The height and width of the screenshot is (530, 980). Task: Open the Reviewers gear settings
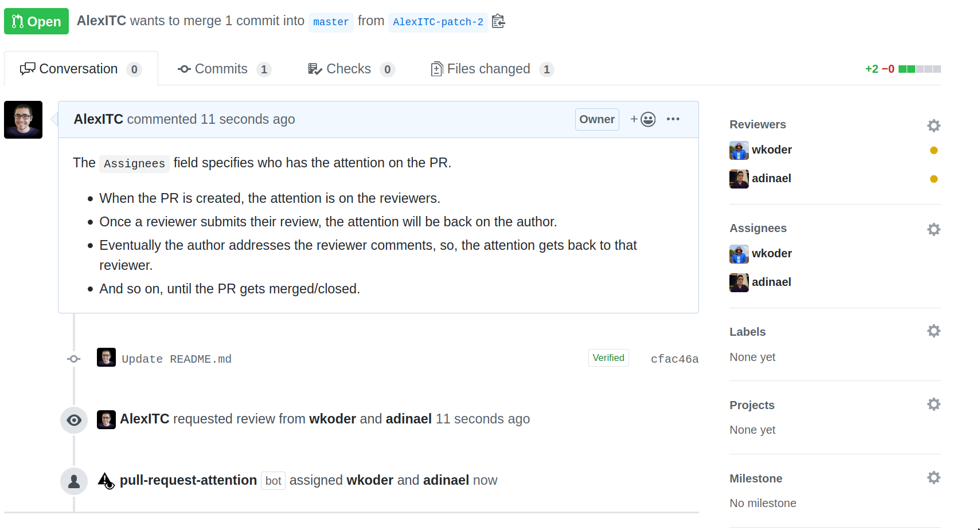tap(934, 125)
